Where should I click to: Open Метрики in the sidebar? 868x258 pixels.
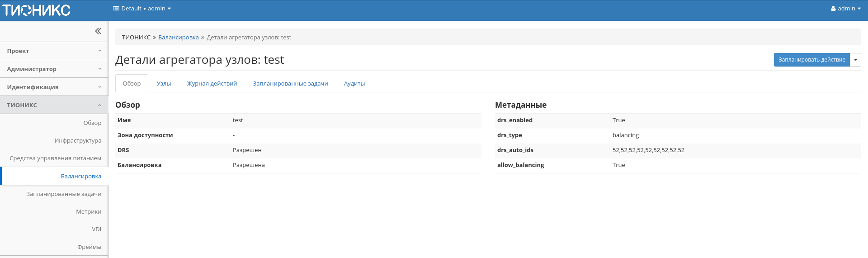(89, 212)
